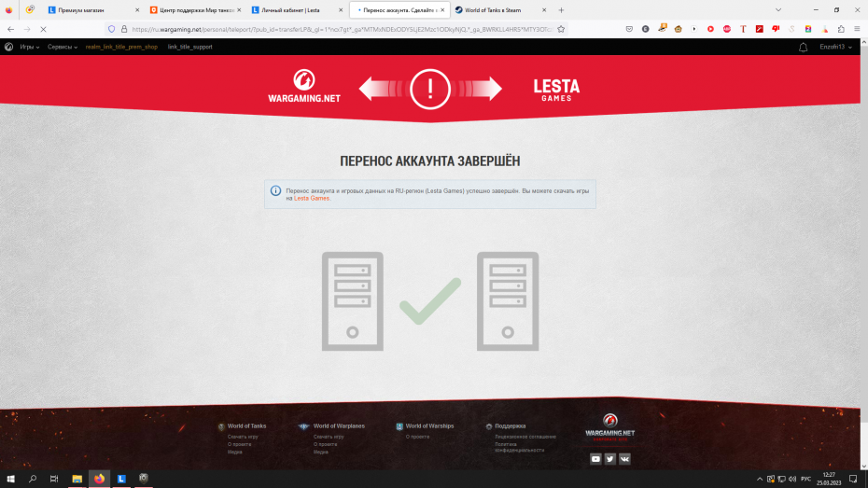This screenshot has width=868, height=488.
Task: Switch the РУС keyboard language indicator
Action: click(x=805, y=480)
